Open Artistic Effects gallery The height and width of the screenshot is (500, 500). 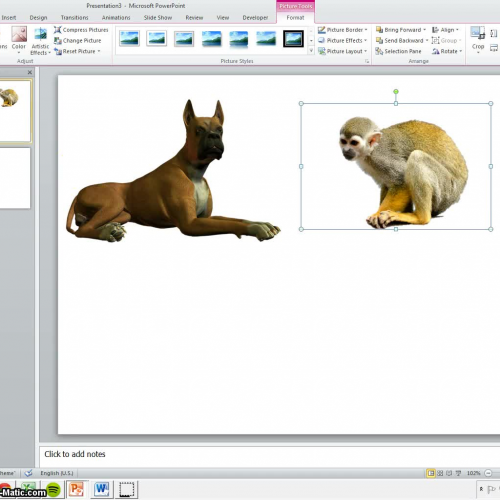point(40,41)
